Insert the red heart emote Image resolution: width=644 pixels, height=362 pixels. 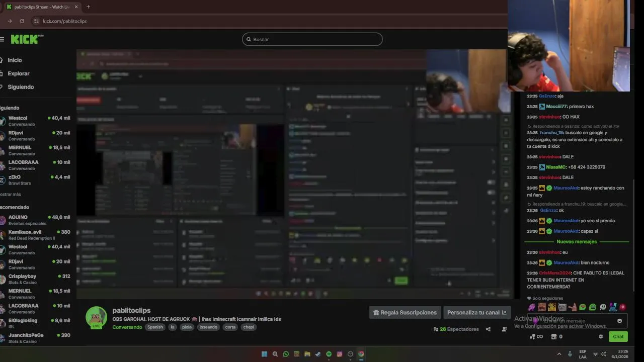[623, 307]
